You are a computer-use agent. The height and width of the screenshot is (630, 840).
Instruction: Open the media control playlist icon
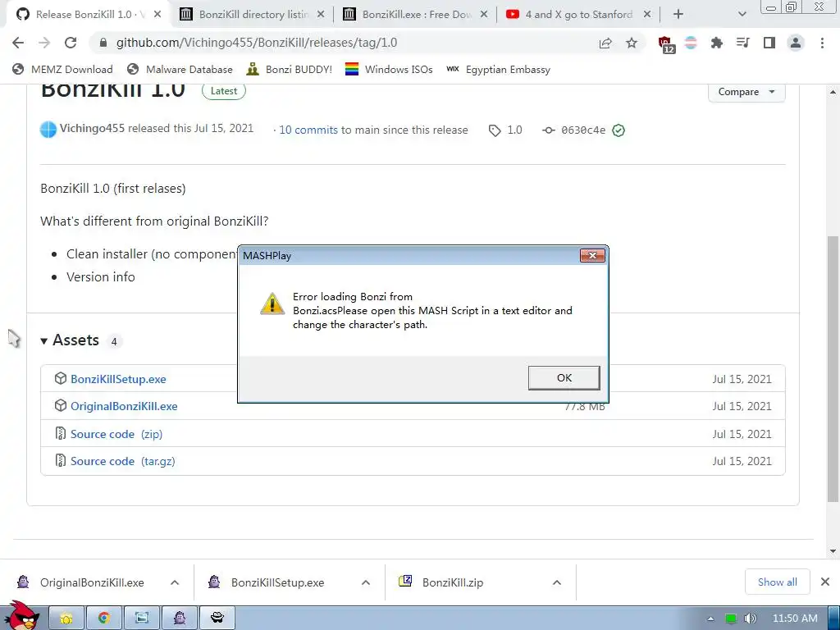coord(742,43)
